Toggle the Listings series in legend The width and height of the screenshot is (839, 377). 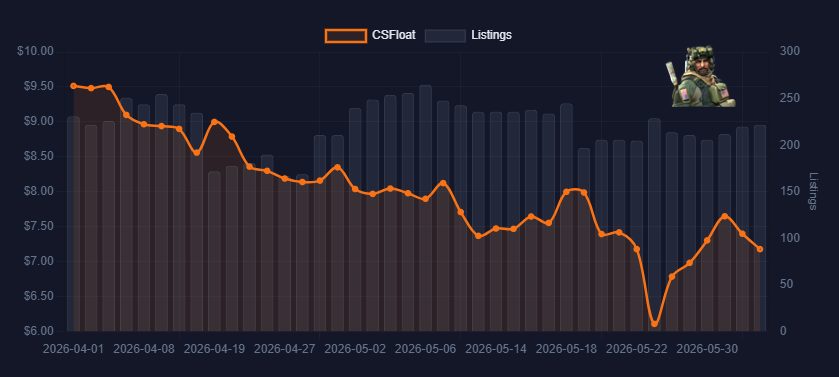[468, 35]
